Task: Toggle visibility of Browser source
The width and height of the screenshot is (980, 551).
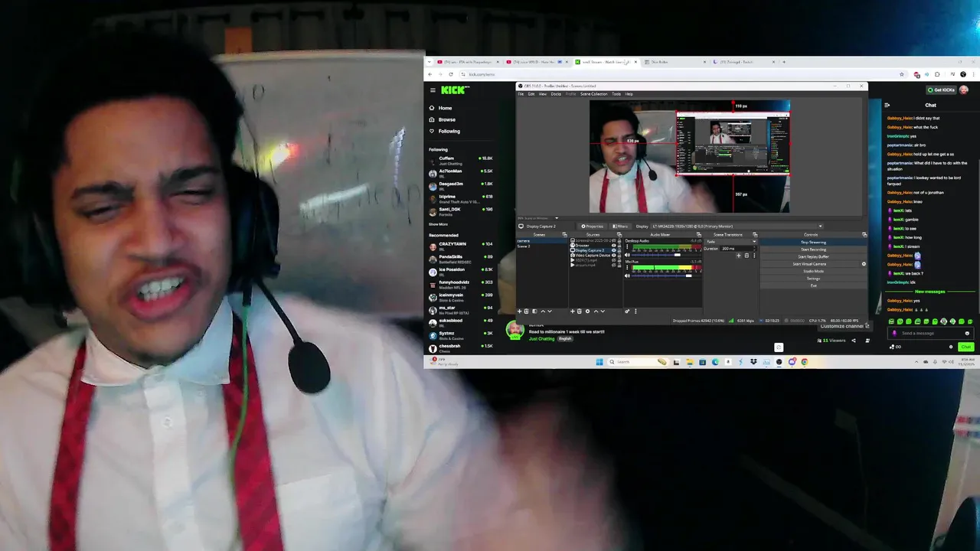Action: tap(613, 246)
